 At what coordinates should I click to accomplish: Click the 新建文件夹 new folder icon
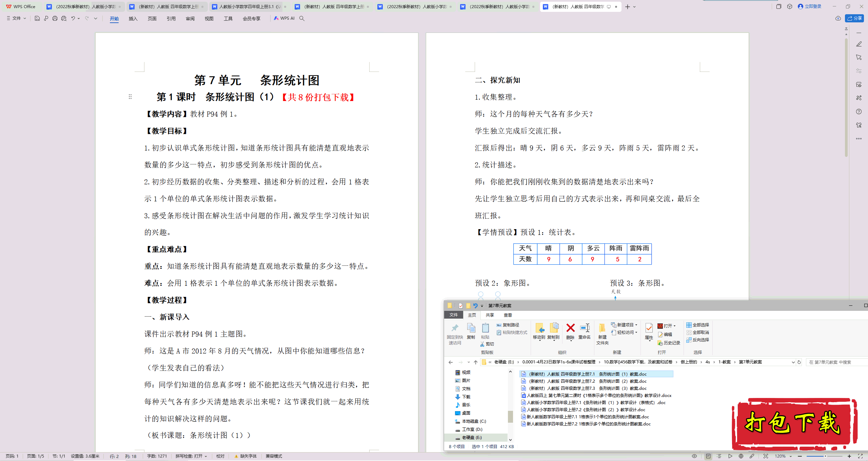pyautogui.click(x=603, y=334)
